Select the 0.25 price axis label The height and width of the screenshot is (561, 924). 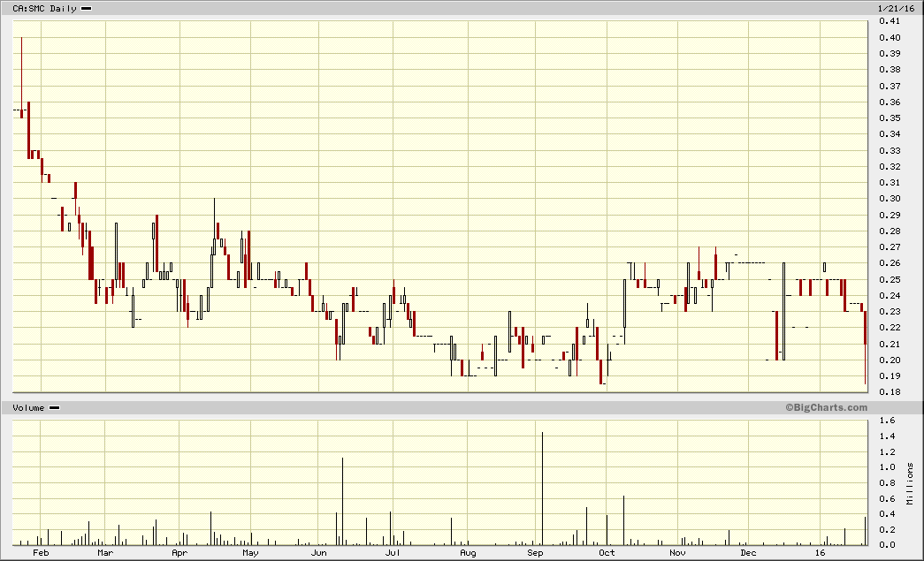pyautogui.click(x=890, y=280)
